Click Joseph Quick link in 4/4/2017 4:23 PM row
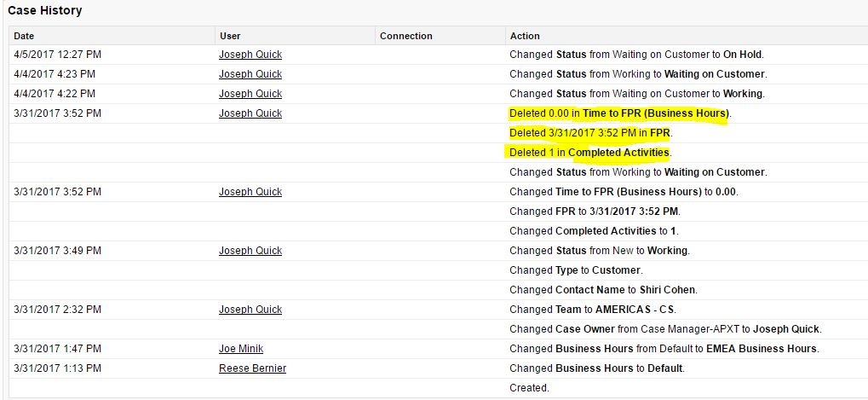Viewport: 868px width, 400px height. click(250, 74)
